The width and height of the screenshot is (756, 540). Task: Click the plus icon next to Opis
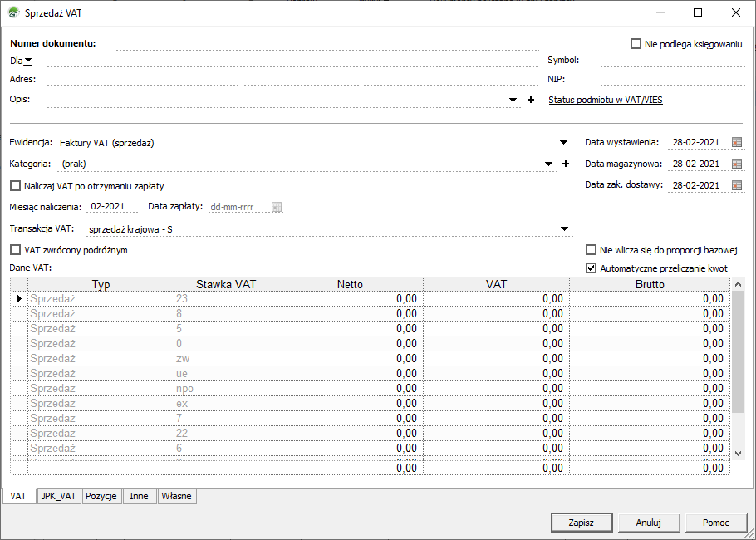point(531,100)
